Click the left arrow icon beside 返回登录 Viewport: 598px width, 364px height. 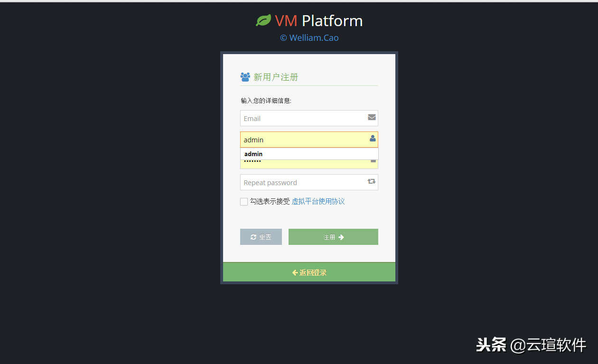(x=295, y=273)
